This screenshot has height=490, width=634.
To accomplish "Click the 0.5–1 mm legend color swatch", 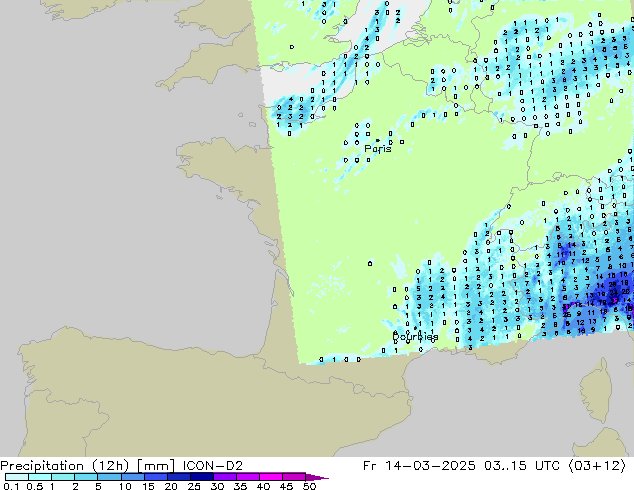I will pyautogui.click(x=40, y=477).
